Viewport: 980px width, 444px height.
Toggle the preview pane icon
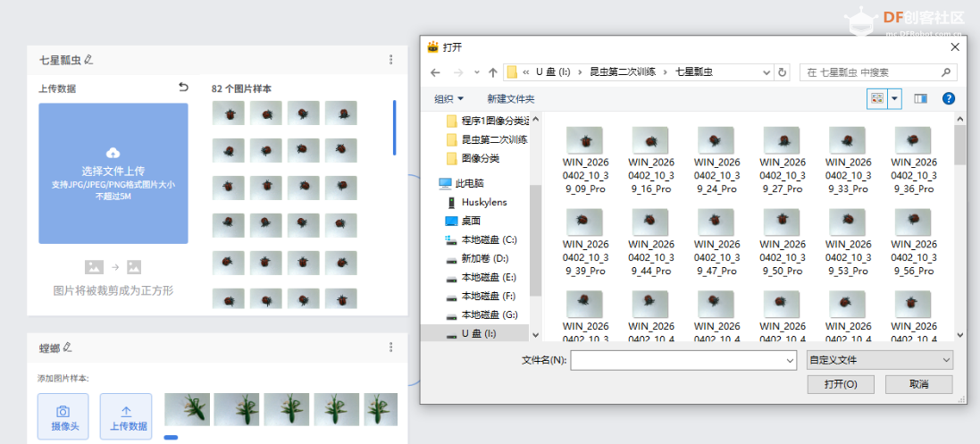coord(920,99)
